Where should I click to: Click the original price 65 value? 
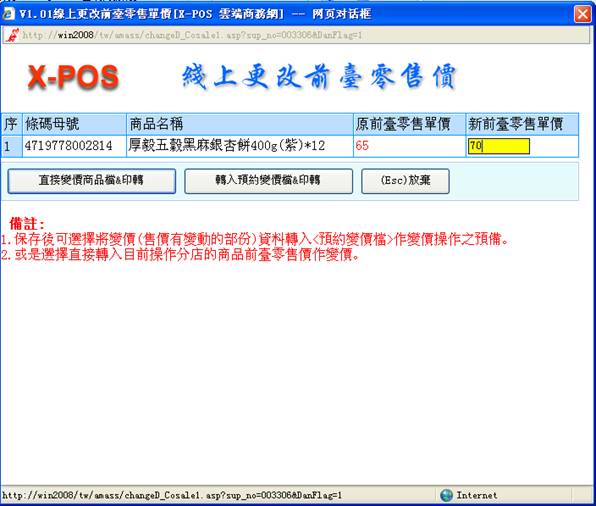click(x=362, y=146)
